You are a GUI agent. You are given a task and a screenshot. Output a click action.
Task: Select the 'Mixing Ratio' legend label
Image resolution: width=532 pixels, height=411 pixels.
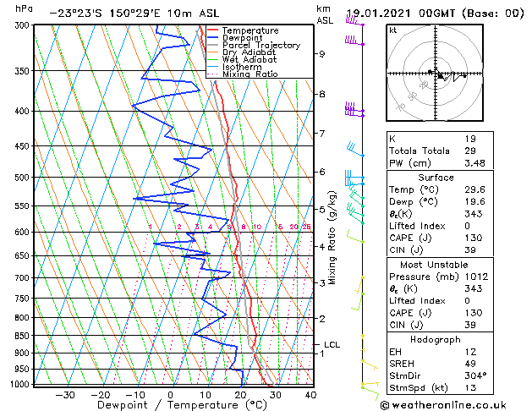point(250,74)
